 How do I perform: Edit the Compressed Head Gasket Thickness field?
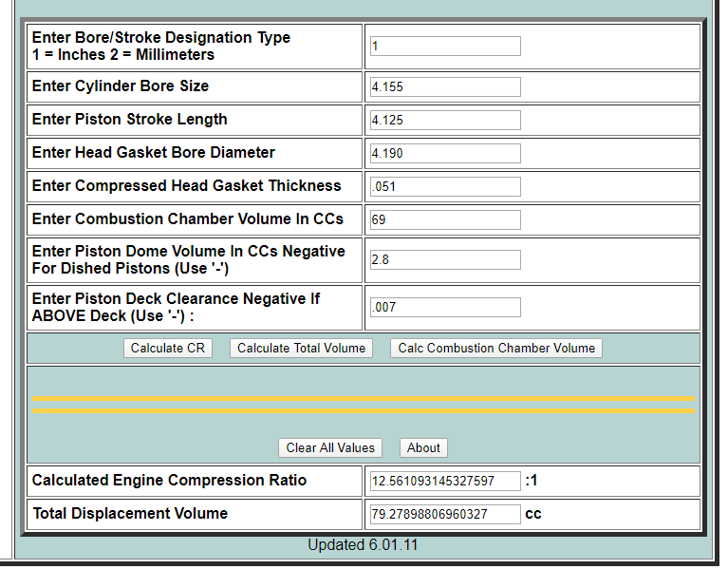444,187
